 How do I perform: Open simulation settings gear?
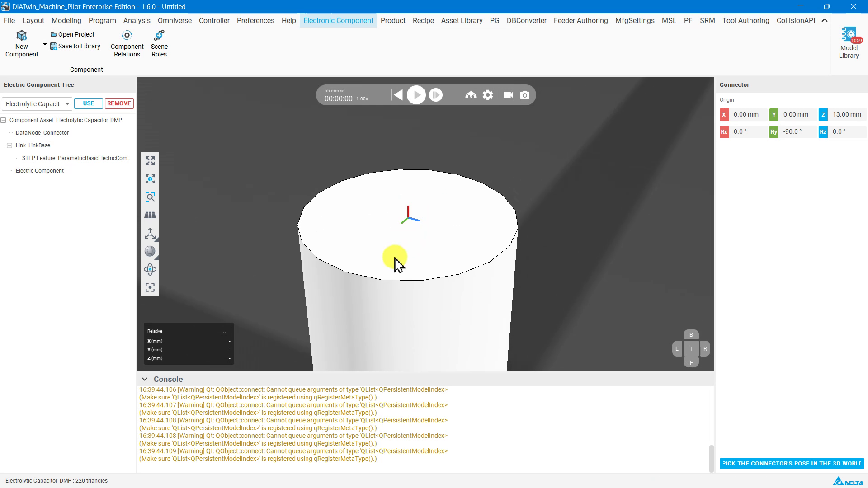click(488, 95)
